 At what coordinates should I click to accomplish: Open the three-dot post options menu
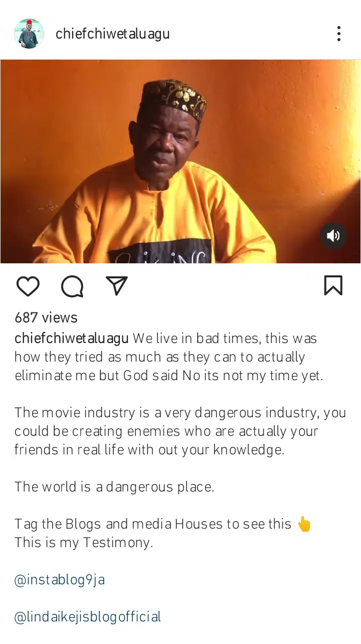[339, 34]
